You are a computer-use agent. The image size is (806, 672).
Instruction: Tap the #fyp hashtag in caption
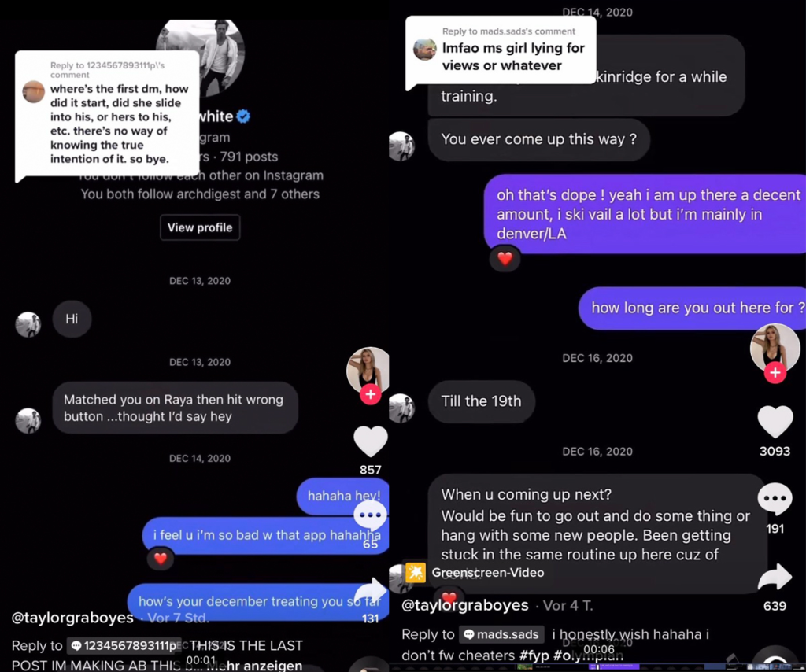(x=534, y=655)
